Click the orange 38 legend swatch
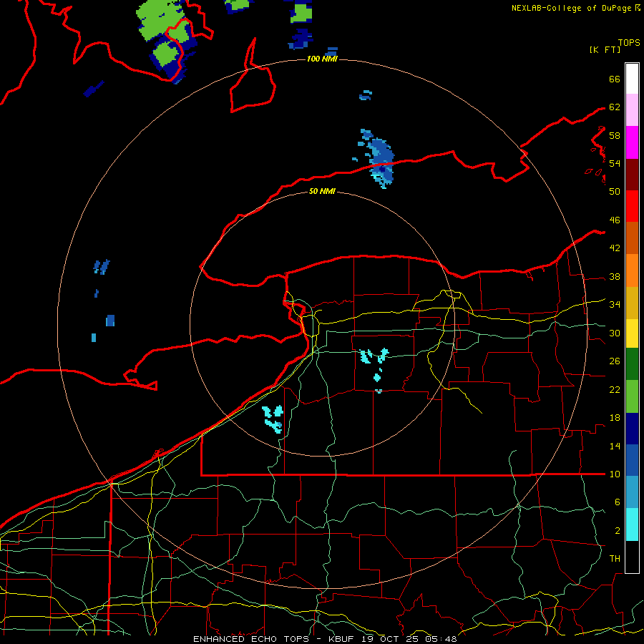Screen dimensions: 644x644 tap(632, 270)
